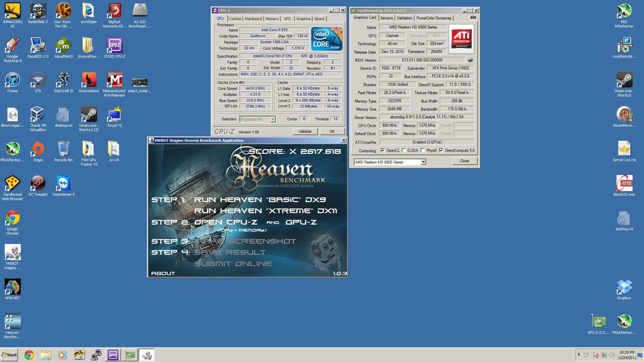The width and height of the screenshot is (644, 362).
Task: Launch Origin from the desktop
Action: 38,152
